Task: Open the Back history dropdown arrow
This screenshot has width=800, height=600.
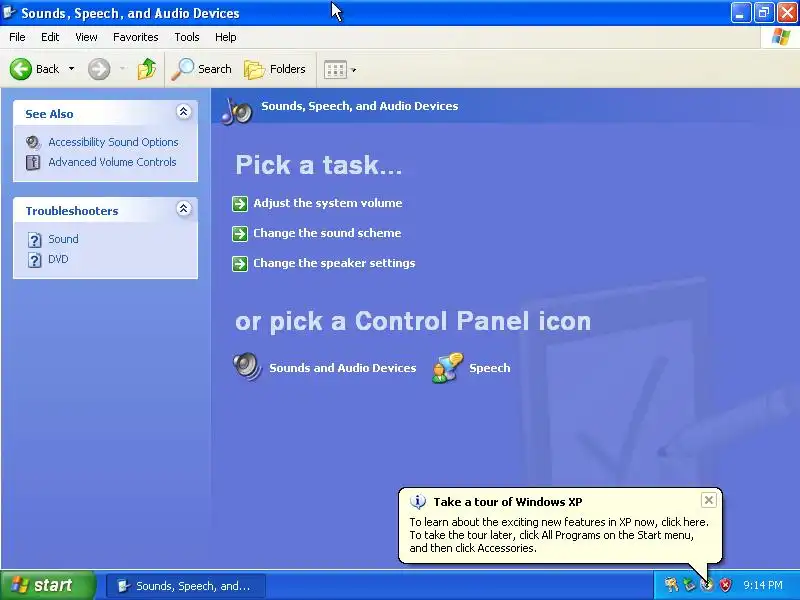Action: pyautogui.click(x=71, y=69)
